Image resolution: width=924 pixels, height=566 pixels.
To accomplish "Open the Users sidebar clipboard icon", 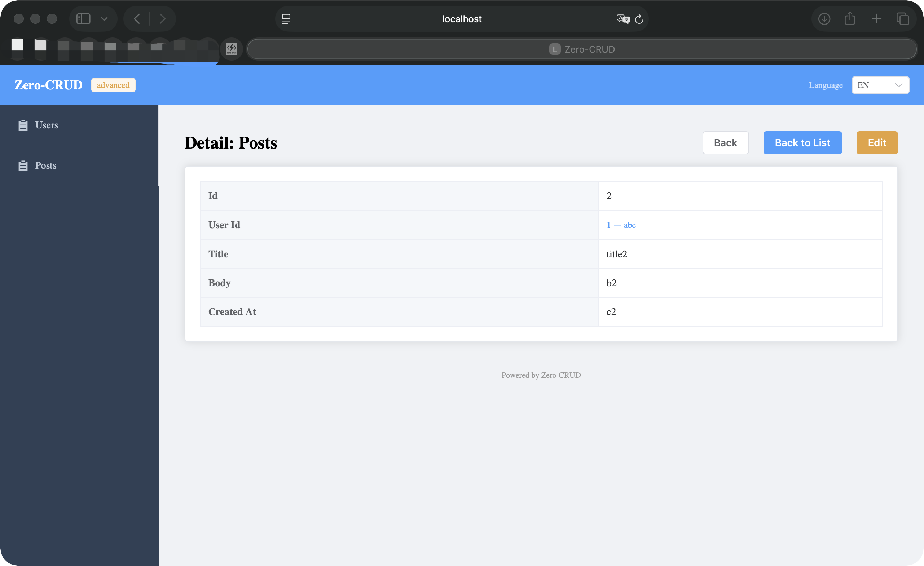I will pos(23,125).
